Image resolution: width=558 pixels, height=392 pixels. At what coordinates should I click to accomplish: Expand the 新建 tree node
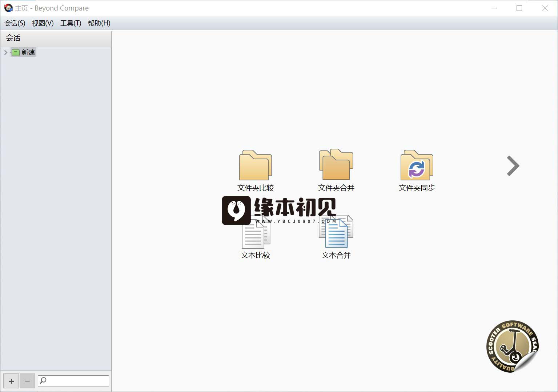[5, 52]
